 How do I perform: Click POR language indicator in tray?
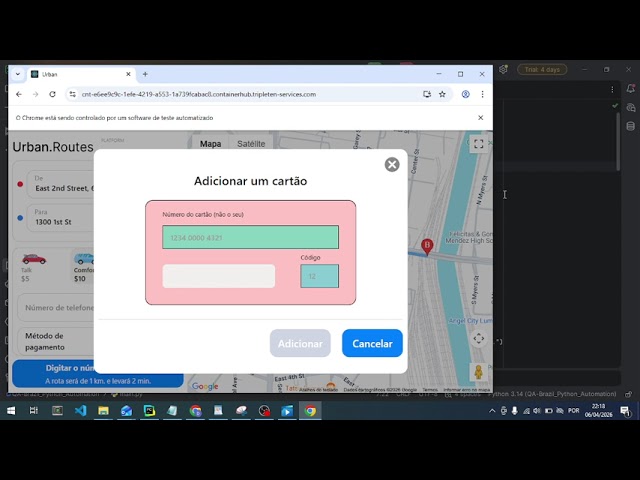click(574, 411)
